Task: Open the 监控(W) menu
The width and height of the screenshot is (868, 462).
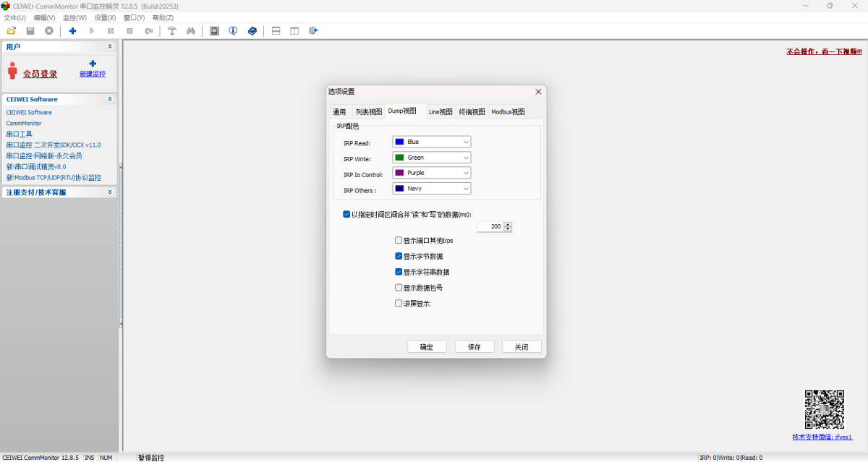Action: pyautogui.click(x=75, y=17)
